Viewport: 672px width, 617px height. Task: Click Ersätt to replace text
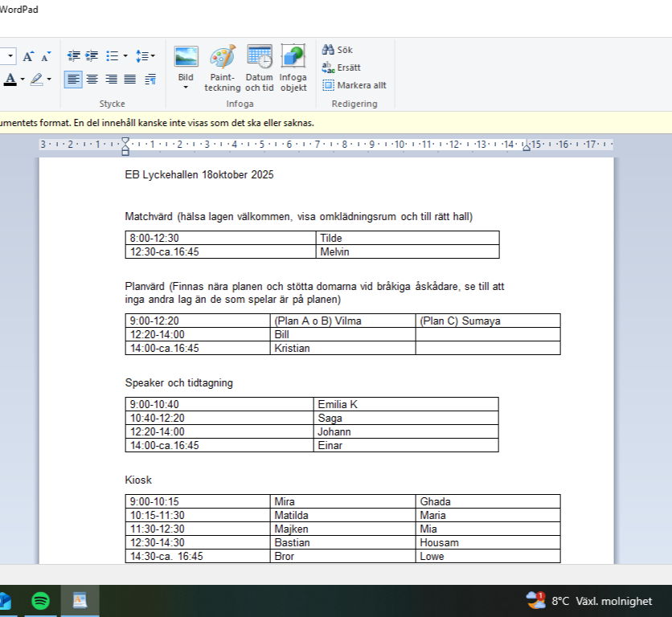[x=342, y=67]
